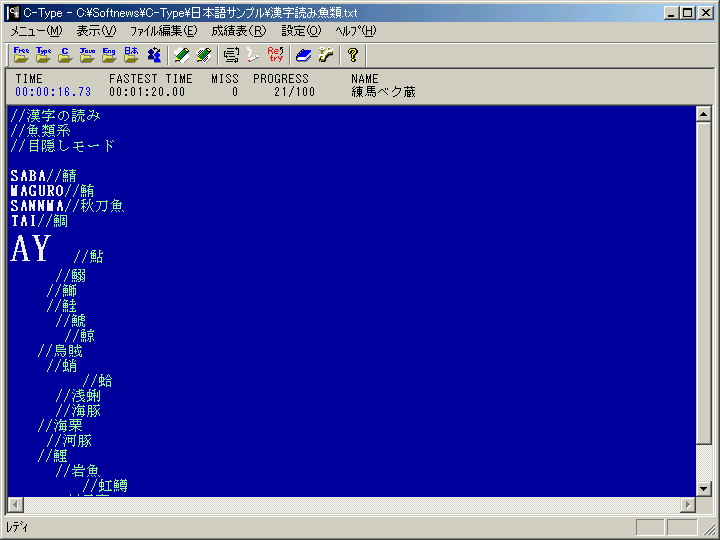This screenshot has width=720, height=540.
Task: Click the red-tipped pencil toolbar icon
Action: (253, 55)
